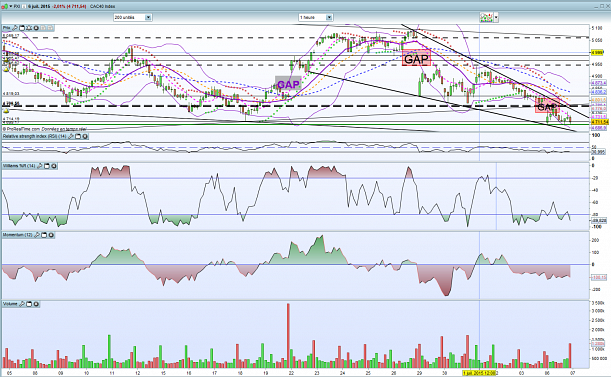Click the first greyed icon after Price close
This screenshot has height=377, width=611.
click(43, 28)
